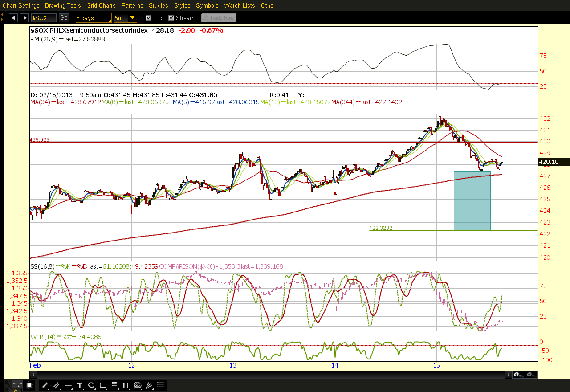Open the Symbols menu
570x392 pixels.
(x=207, y=5)
